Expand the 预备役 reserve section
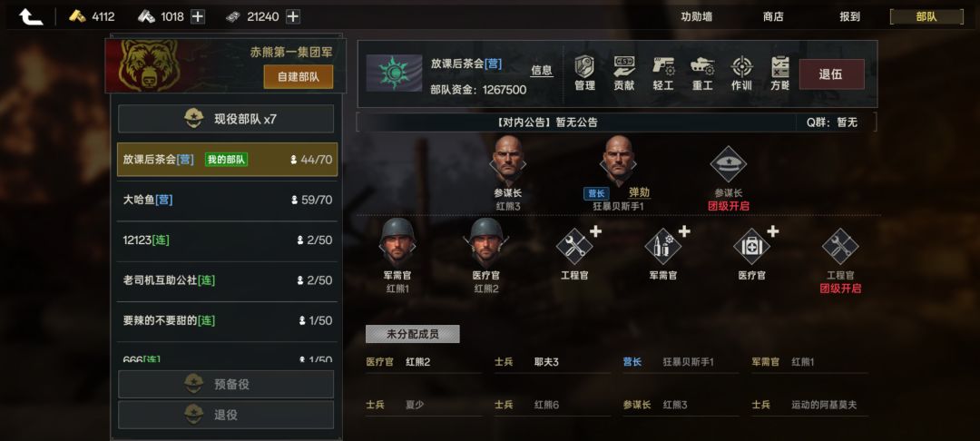980x441 pixels. click(226, 384)
